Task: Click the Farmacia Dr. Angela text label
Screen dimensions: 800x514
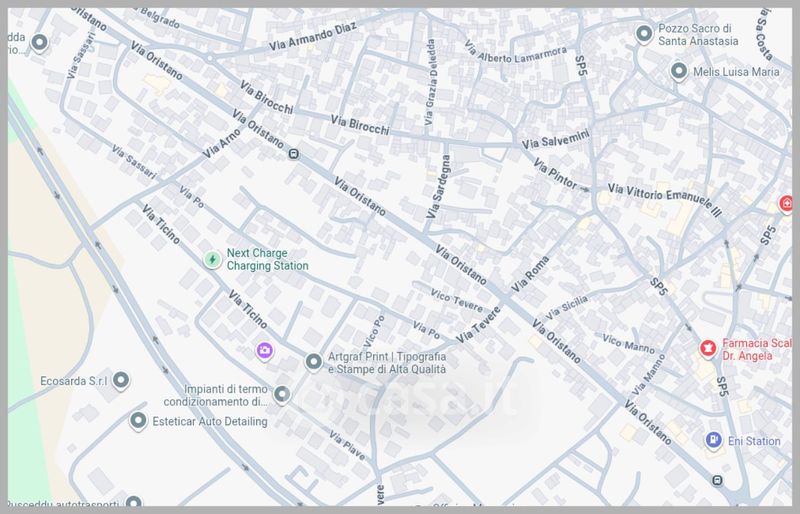Action: coord(760,349)
